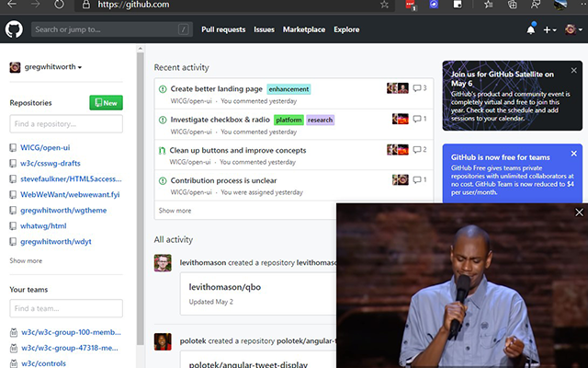Dismiss GitHub is now free for teams banner
Viewport: 588px width, 368px height.
pos(573,154)
